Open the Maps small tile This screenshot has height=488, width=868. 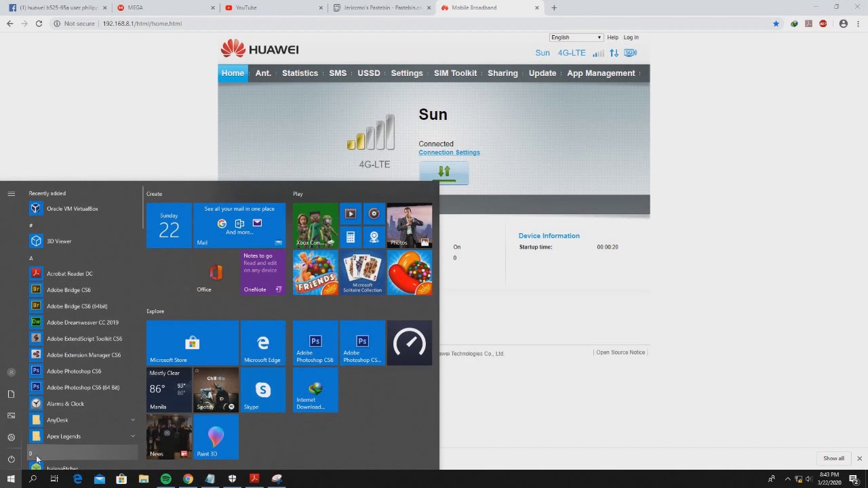coord(374,237)
